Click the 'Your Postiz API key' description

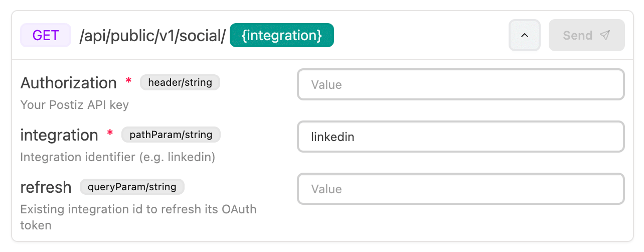(x=74, y=105)
